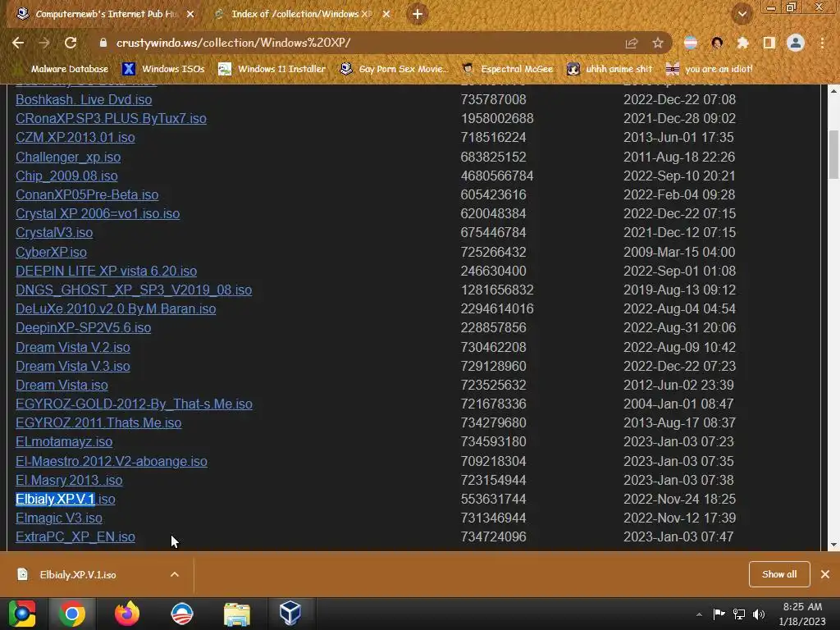Open DeLuXe.2010.v2.0.By.M.Baran.iso link
Screen dimensions: 840x630
coord(116,308)
